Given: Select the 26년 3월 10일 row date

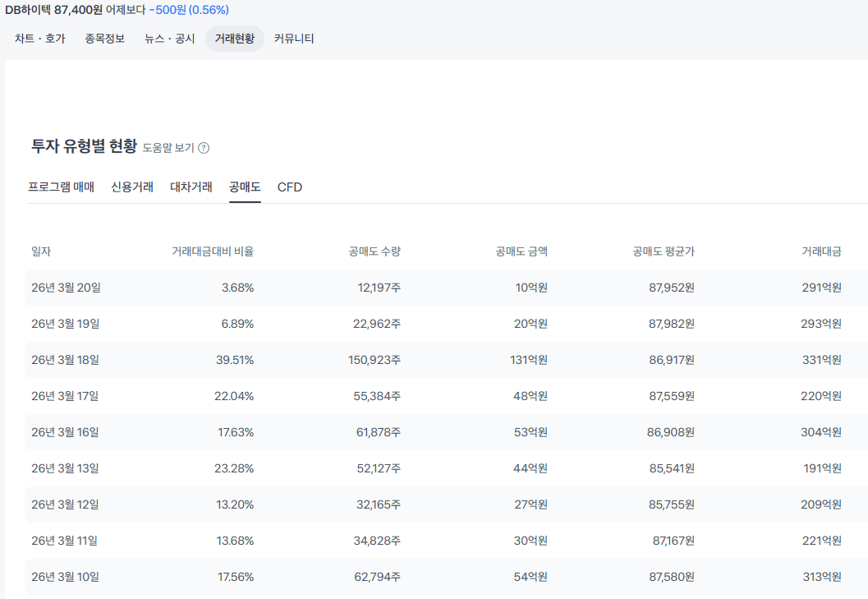Looking at the screenshot, I should pos(66,577).
